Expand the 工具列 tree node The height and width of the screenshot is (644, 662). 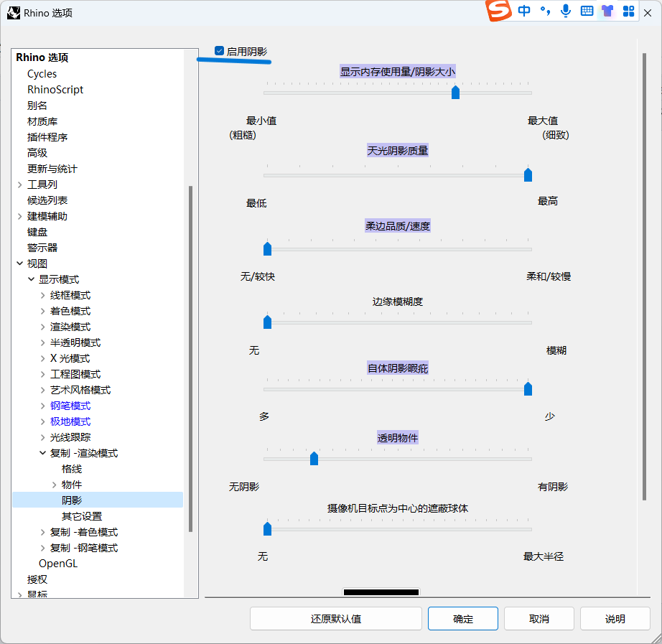point(19,185)
